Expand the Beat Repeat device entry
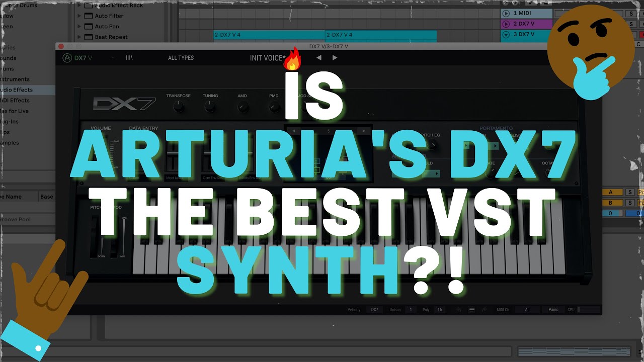The image size is (644, 362). (79, 37)
